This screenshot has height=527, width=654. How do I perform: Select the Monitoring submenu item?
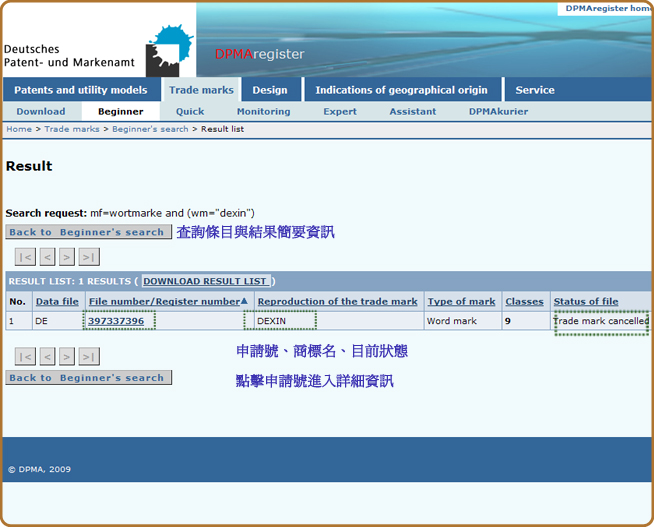[263, 112]
